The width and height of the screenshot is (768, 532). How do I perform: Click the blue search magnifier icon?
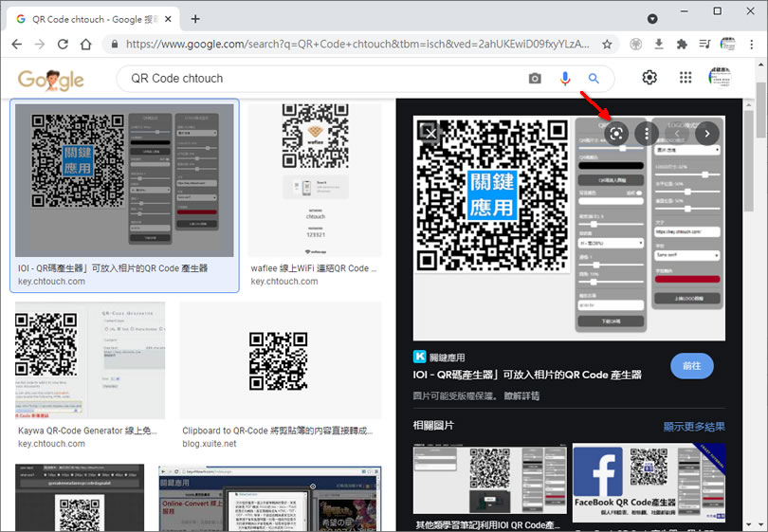pos(594,79)
